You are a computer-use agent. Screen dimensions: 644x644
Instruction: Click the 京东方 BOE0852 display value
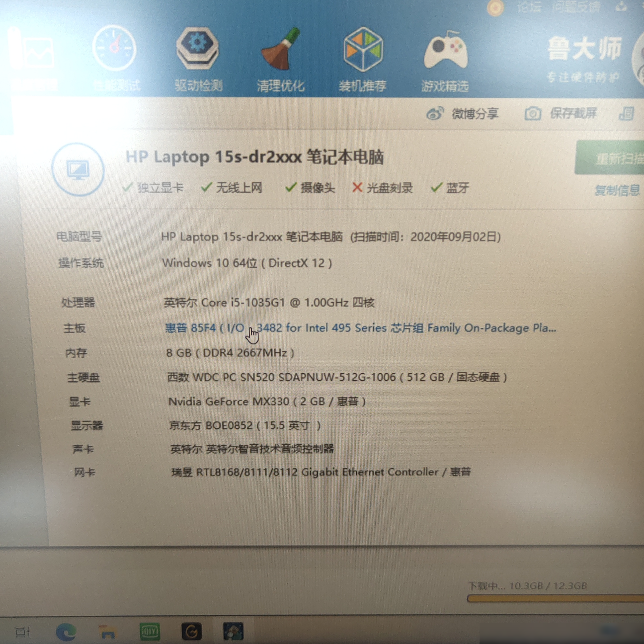(x=245, y=425)
